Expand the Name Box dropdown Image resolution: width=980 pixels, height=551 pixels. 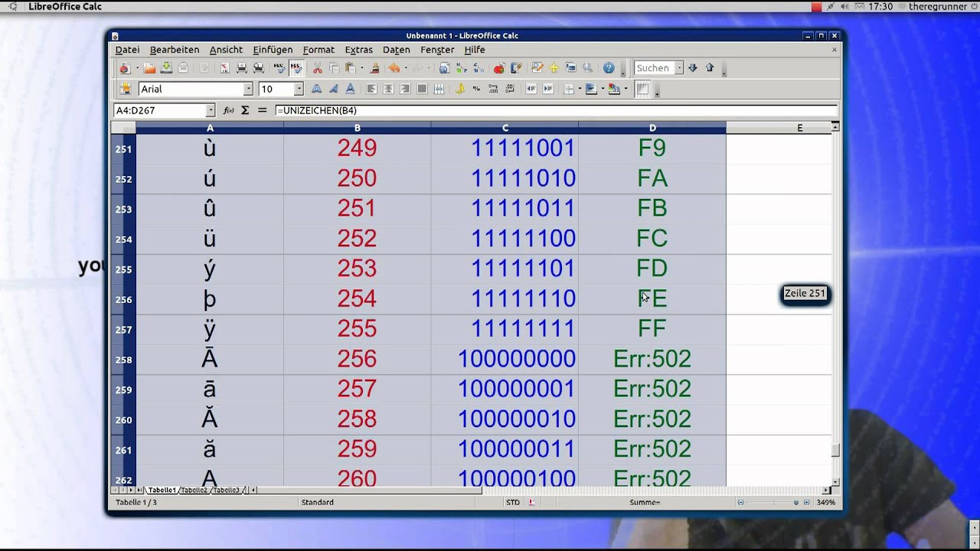(x=211, y=110)
